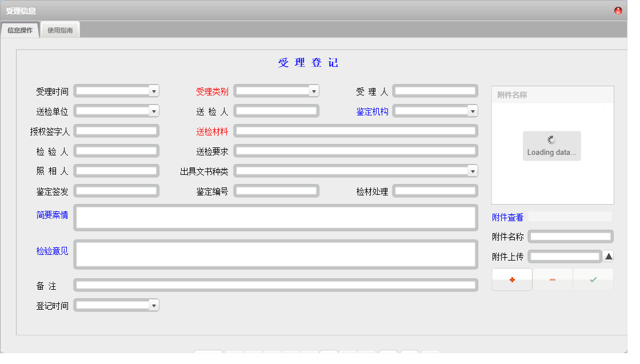Click the black upload triangle next to 附件上传
The height and width of the screenshot is (364, 640).
tap(607, 256)
